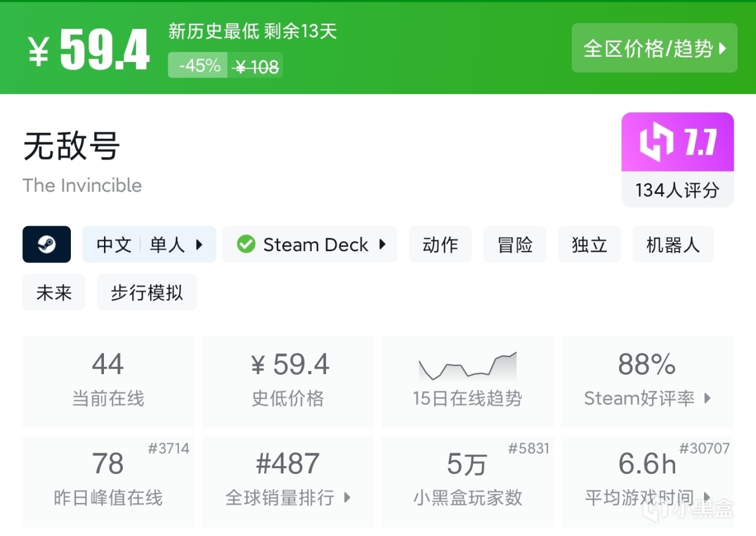This screenshot has width=756, height=536.
Task: Open the 15-day online trend sparkline chart
Action: [x=467, y=367]
